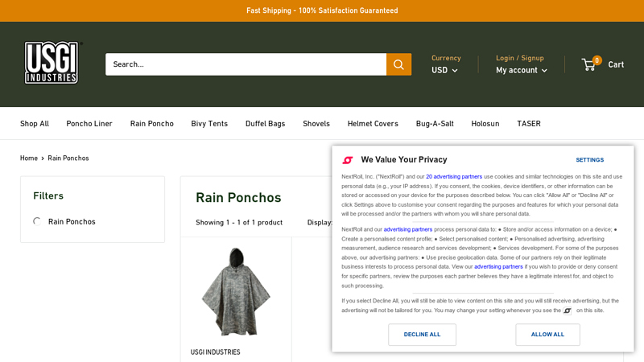Click the cart item count badge
The image size is (644, 362).
(597, 60)
